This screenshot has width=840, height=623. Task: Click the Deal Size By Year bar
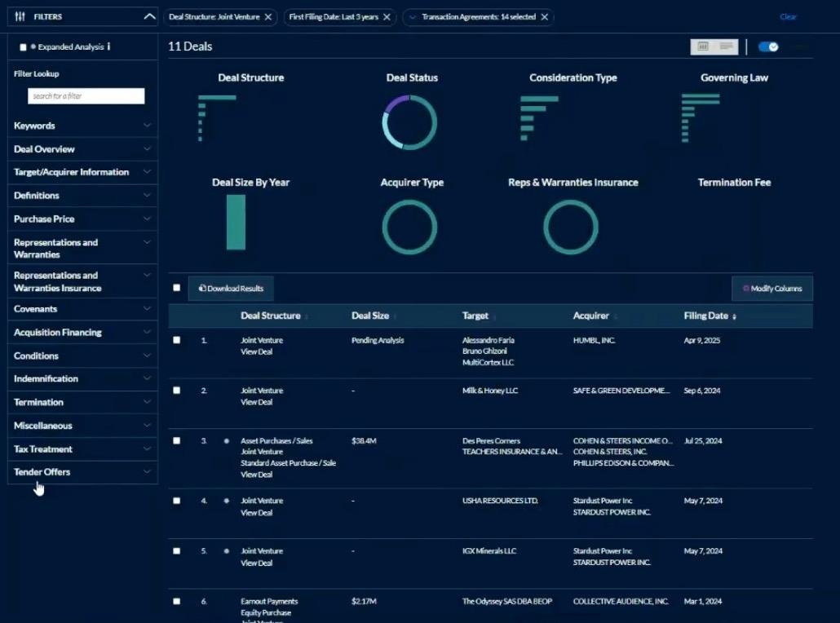coord(236,222)
